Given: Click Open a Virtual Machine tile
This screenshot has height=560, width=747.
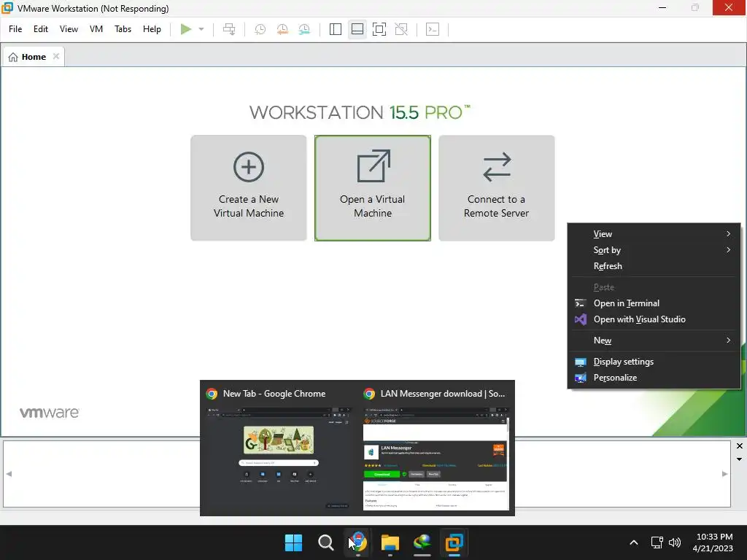Looking at the screenshot, I should [x=373, y=188].
